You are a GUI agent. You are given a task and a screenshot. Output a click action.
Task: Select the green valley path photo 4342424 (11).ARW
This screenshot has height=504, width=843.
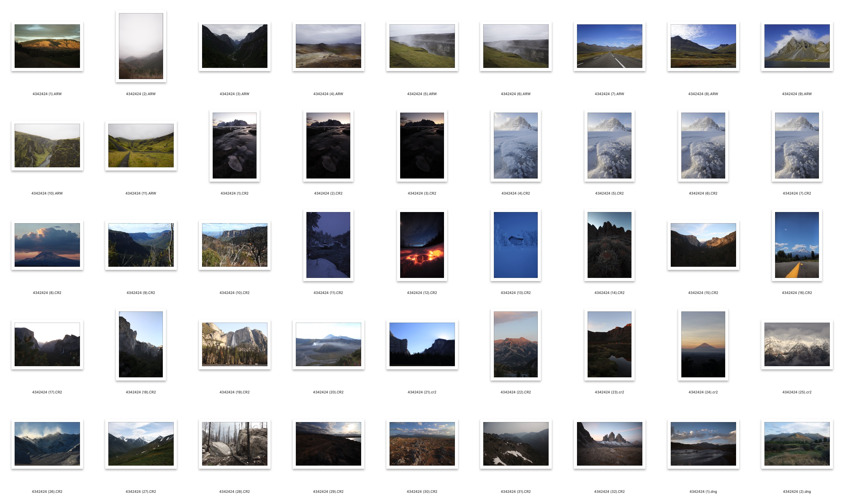tap(141, 145)
